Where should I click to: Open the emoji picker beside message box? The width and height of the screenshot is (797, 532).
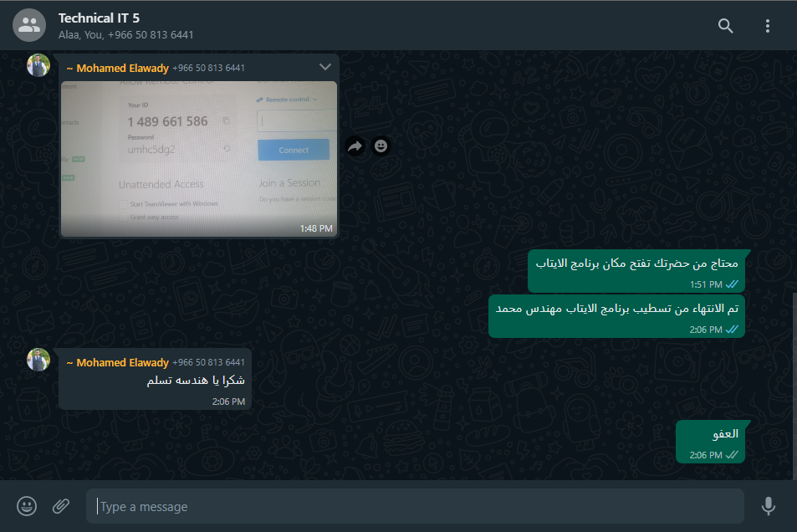[x=27, y=506]
